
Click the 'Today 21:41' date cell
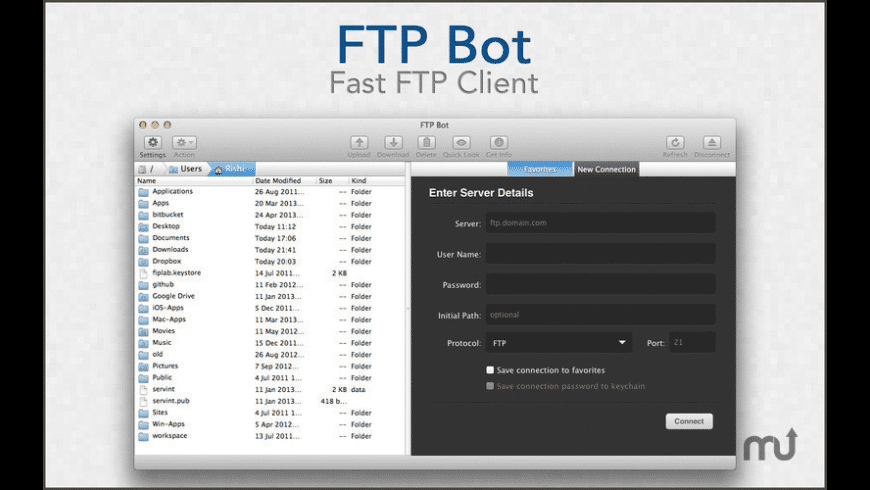point(275,250)
